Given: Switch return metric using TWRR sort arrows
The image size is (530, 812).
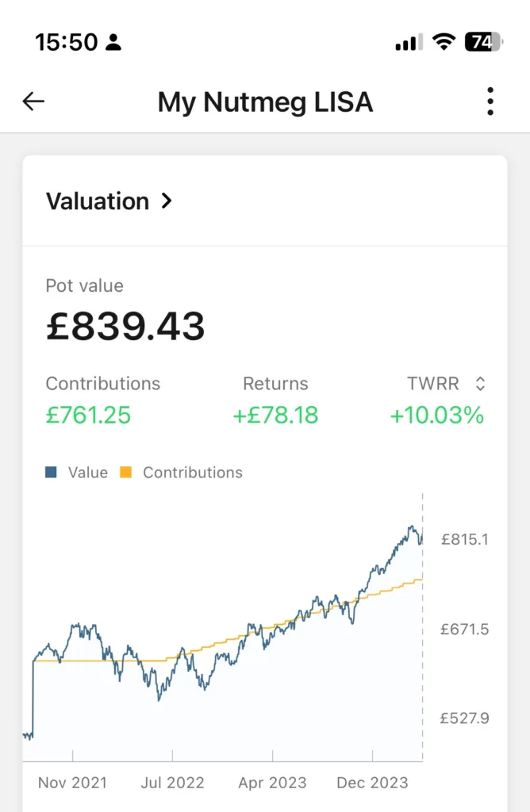Looking at the screenshot, I should 479,384.
